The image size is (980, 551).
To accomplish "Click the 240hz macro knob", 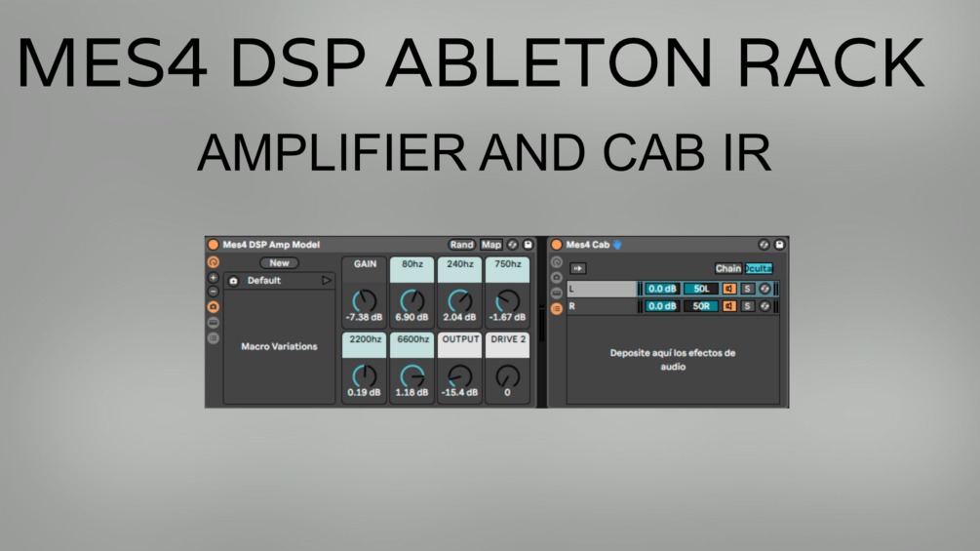I will (x=460, y=301).
